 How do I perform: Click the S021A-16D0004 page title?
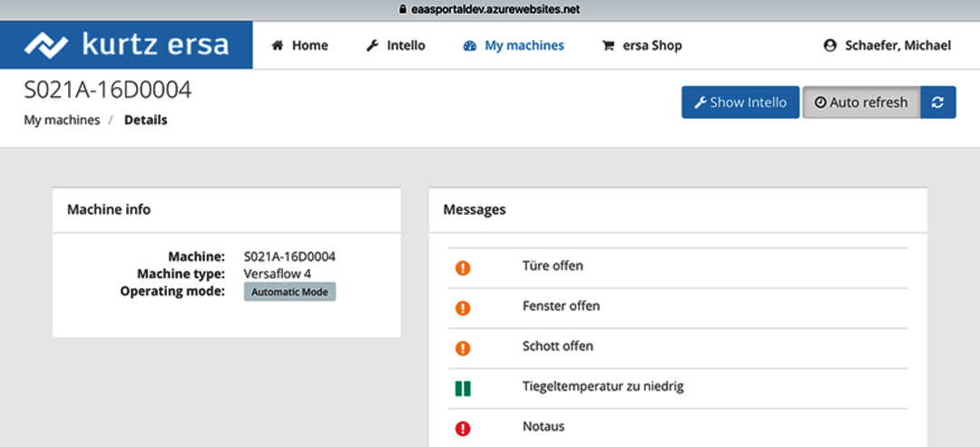pyautogui.click(x=107, y=91)
